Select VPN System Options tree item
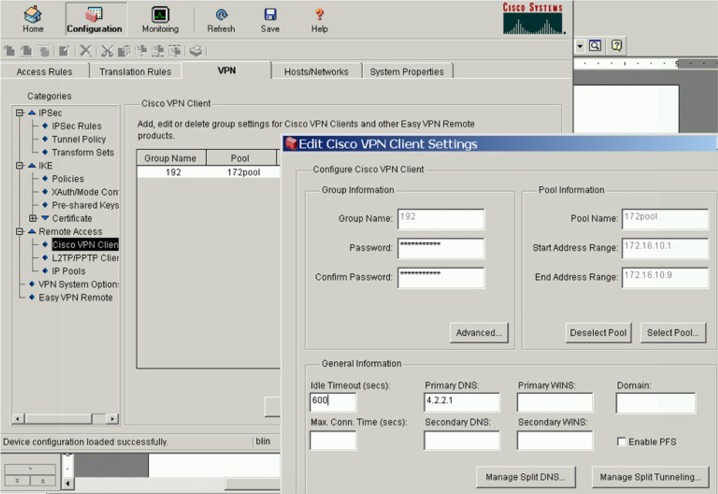Image resolution: width=718 pixels, height=494 pixels. point(78,284)
